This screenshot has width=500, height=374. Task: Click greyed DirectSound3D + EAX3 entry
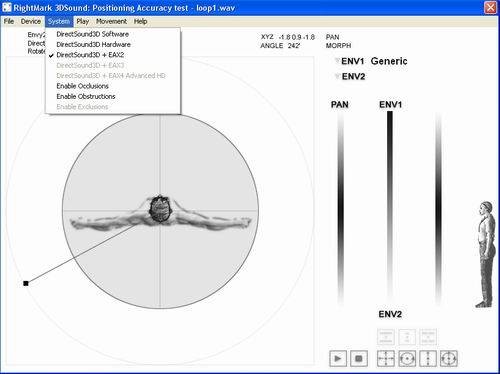click(113, 65)
